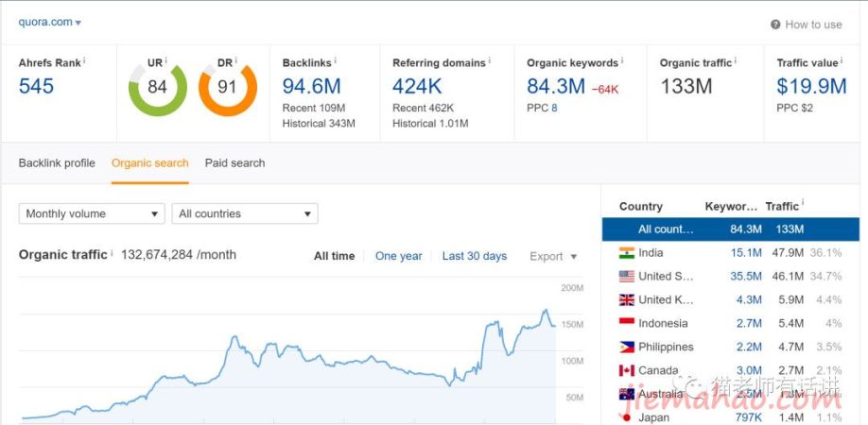Click the Traffic column info icon
Screen dimensions: 868x425
pyautogui.click(x=803, y=203)
